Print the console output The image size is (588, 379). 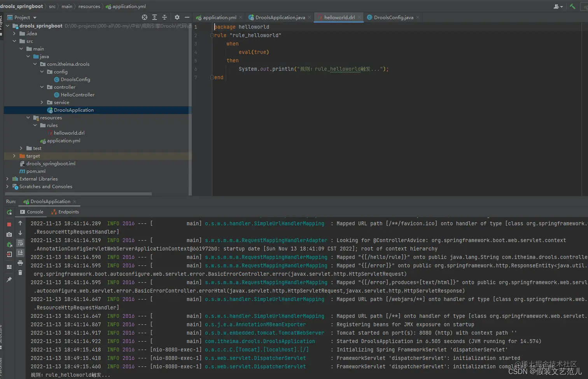(20, 263)
